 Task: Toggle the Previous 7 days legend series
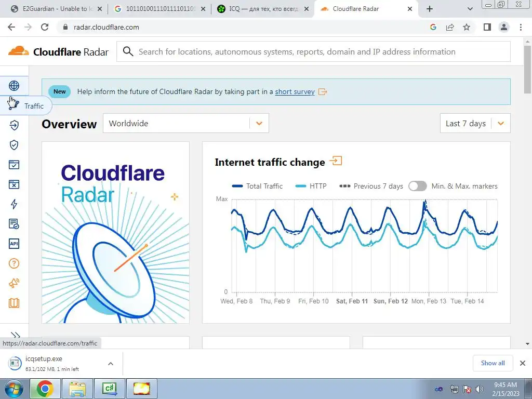(371, 186)
